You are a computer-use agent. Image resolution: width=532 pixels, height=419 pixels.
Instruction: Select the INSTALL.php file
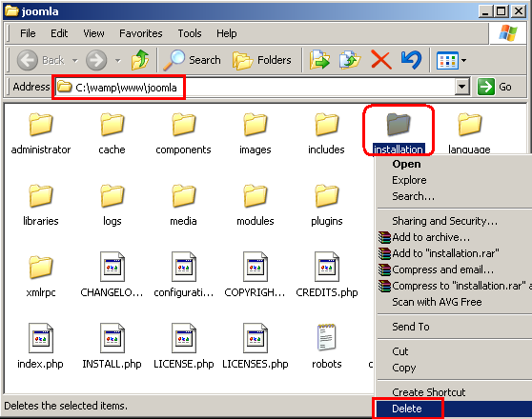coord(112,347)
